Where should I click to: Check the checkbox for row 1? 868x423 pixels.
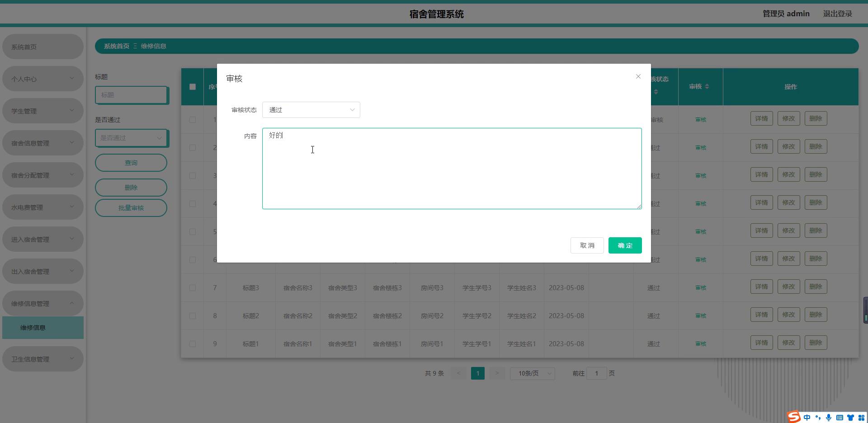pyautogui.click(x=193, y=120)
